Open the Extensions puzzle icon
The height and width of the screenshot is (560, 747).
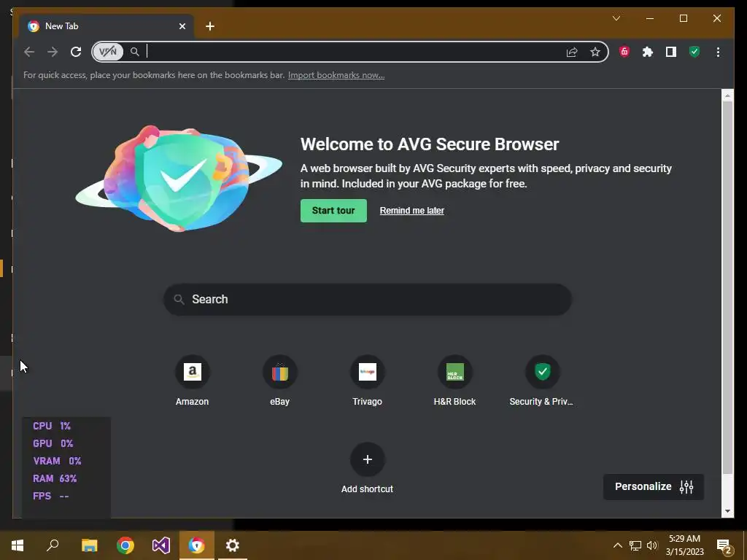[648, 52]
